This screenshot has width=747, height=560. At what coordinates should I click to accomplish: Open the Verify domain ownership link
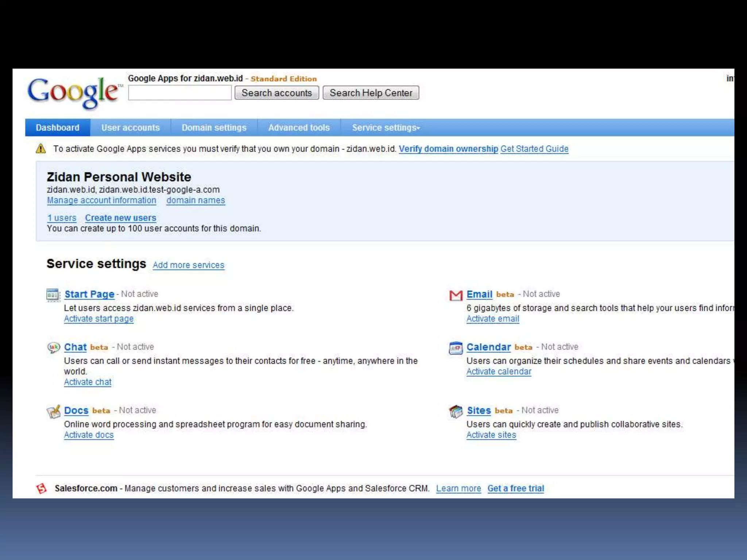pyautogui.click(x=448, y=149)
